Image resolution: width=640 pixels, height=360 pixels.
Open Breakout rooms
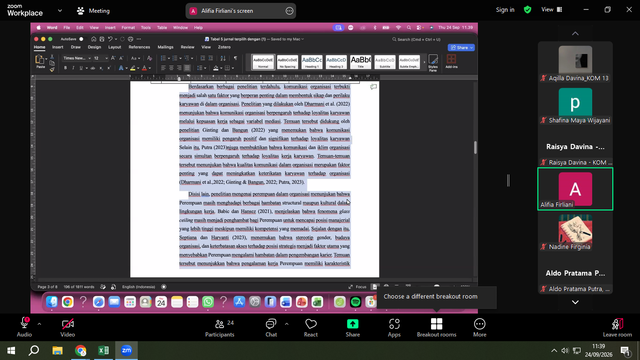click(x=436, y=328)
